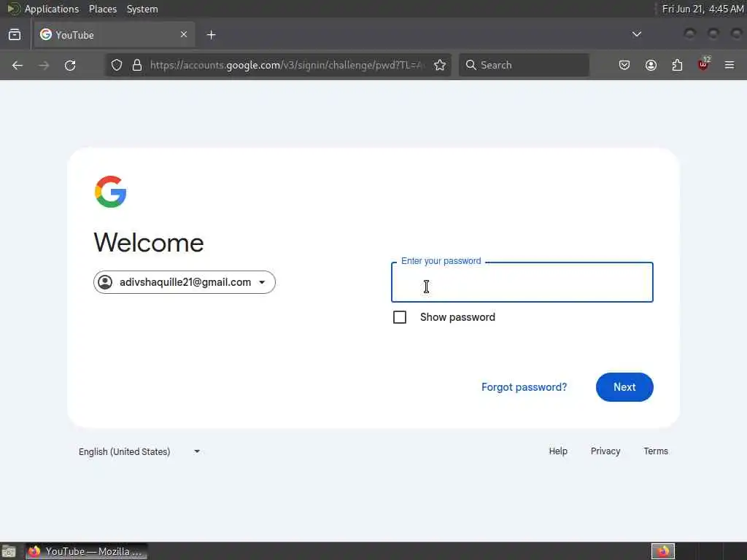747x560 pixels.
Task: Switch to the YouTube tab
Action: (115, 35)
